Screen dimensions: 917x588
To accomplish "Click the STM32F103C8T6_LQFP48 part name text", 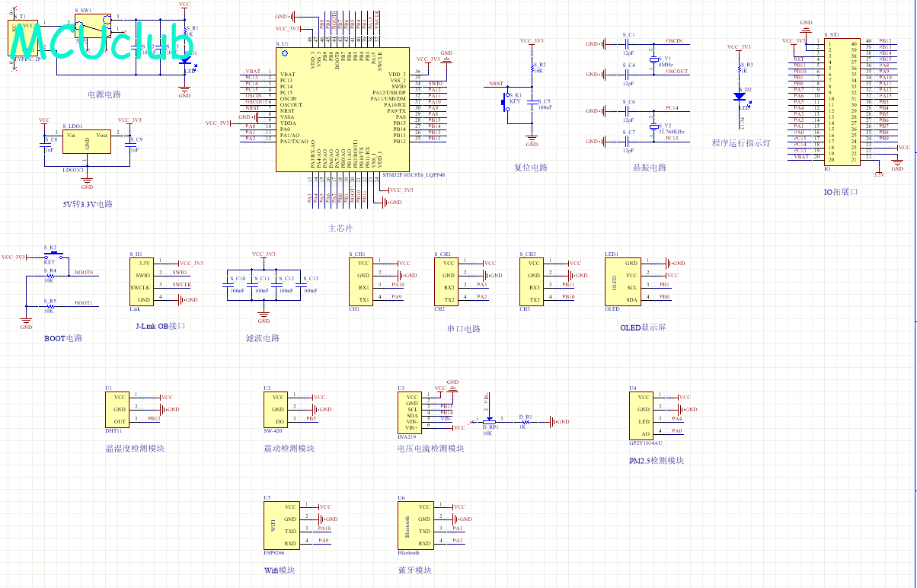I will (x=414, y=175).
